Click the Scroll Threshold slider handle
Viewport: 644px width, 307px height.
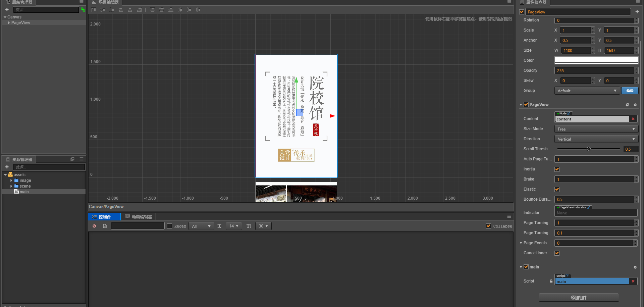tap(588, 149)
